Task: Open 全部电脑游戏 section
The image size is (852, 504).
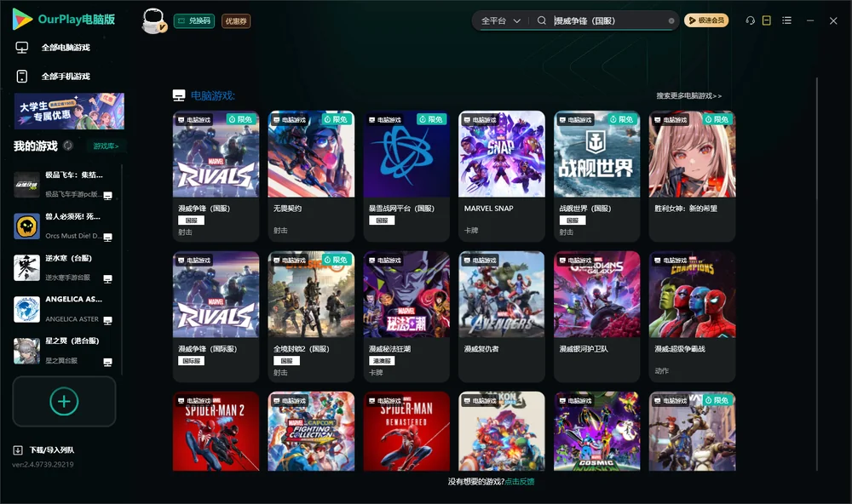Action: click(66, 48)
